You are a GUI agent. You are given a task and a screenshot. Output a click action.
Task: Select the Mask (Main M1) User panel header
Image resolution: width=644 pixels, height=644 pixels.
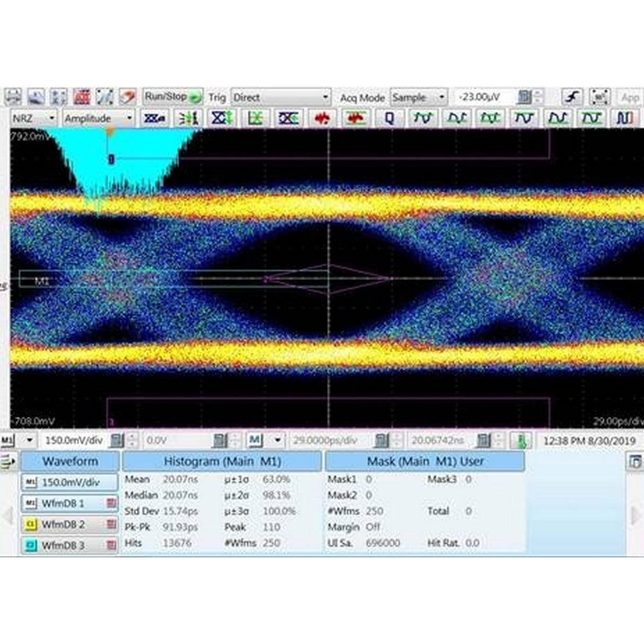point(425,462)
